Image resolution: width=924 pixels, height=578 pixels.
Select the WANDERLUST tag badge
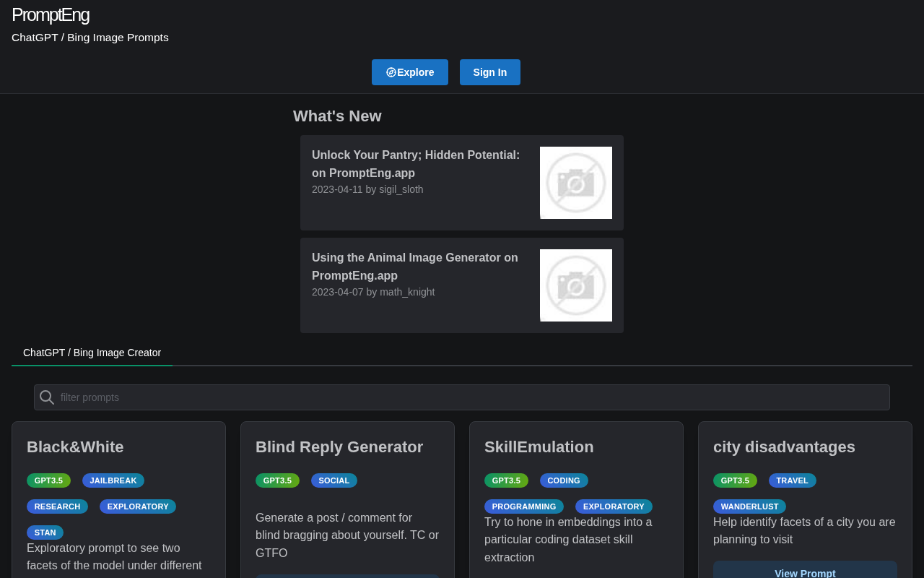pyautogui.click(x=749, y=506)
